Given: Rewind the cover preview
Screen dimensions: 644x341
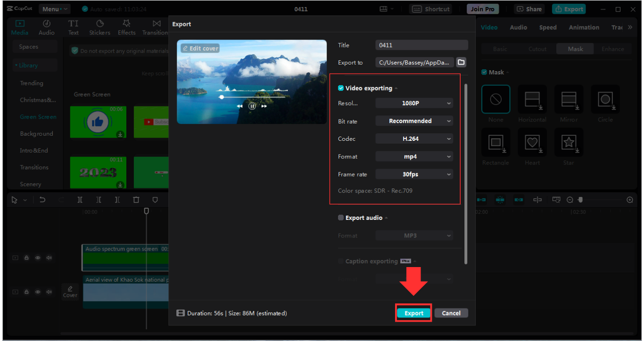Looking at the screenshot, I should point(239,106).
